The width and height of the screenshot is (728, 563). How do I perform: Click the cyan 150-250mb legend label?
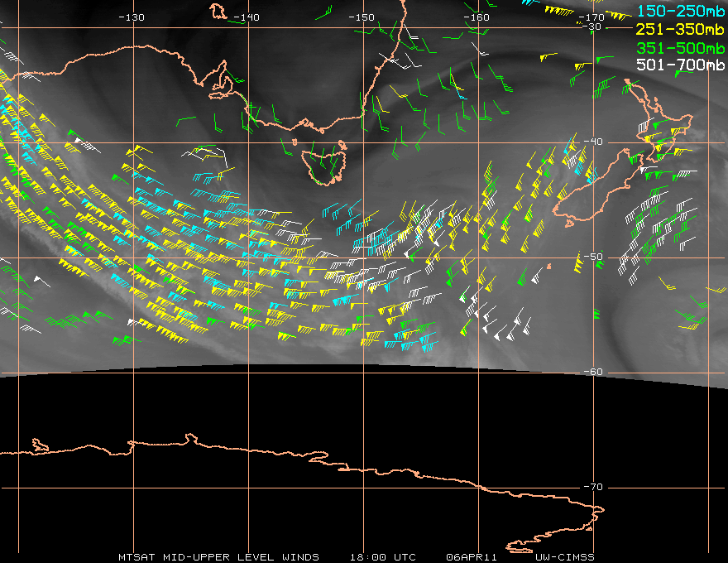point(680,11)
